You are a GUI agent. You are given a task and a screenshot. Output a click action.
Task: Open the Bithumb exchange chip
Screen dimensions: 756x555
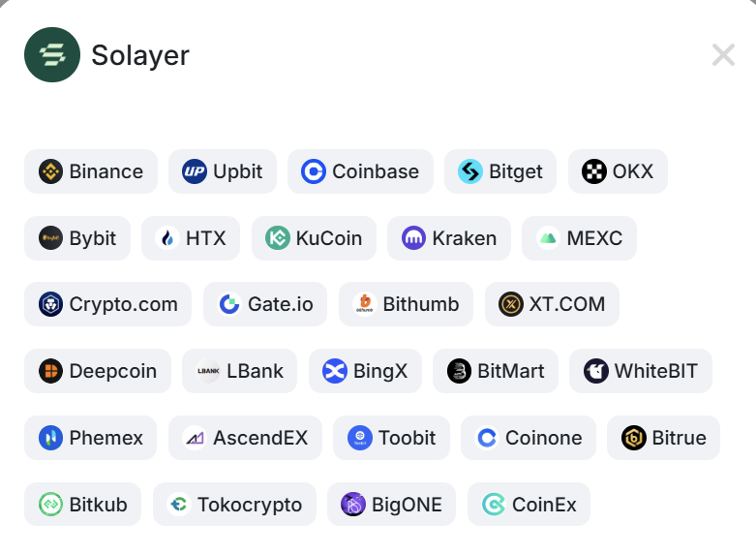coord(406,304)
